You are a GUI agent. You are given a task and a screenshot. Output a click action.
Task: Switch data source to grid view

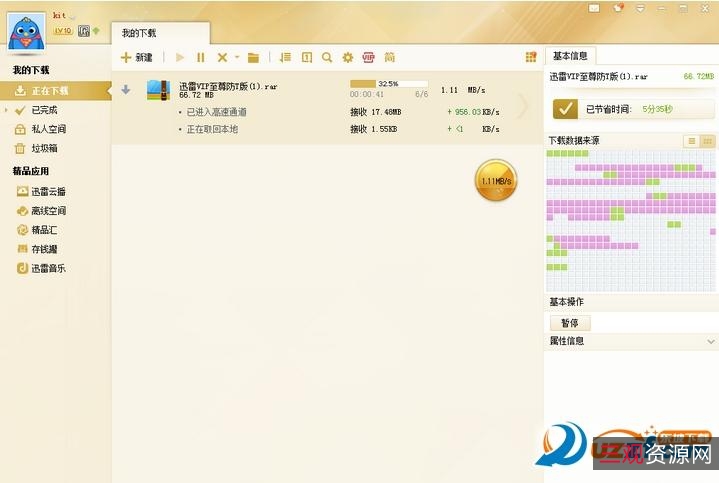tap(707, 141)
